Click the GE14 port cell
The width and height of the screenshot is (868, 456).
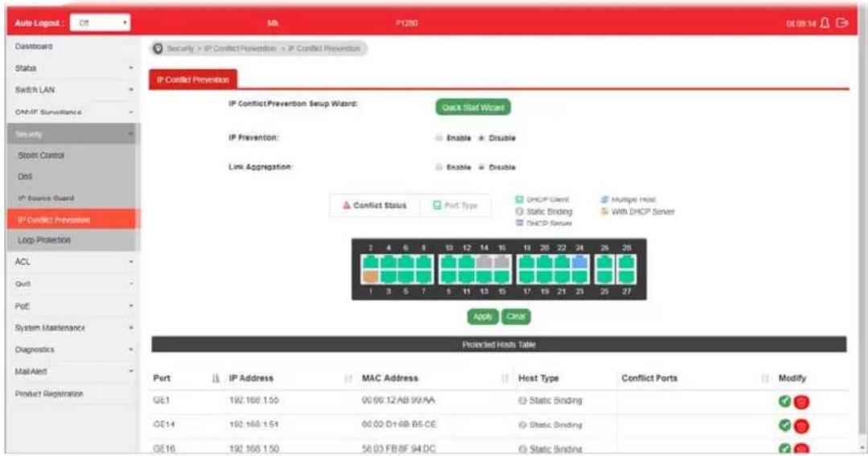(x=164, y=425)
